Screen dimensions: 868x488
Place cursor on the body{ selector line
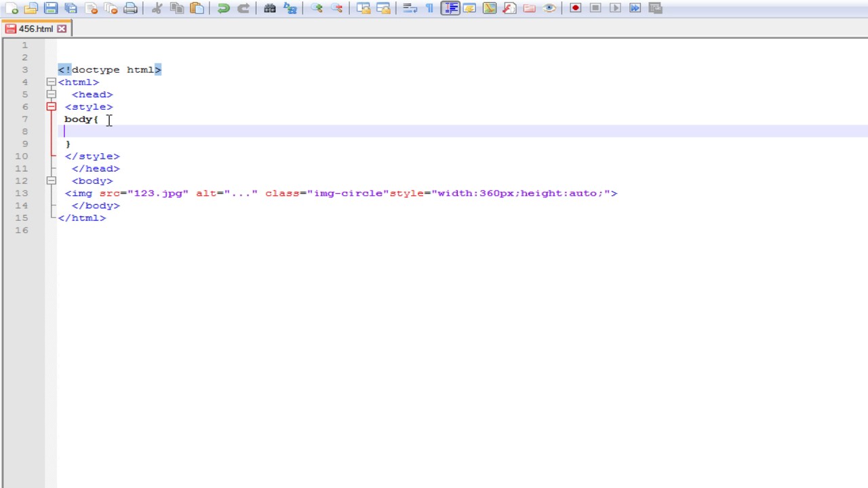[81, 119]
